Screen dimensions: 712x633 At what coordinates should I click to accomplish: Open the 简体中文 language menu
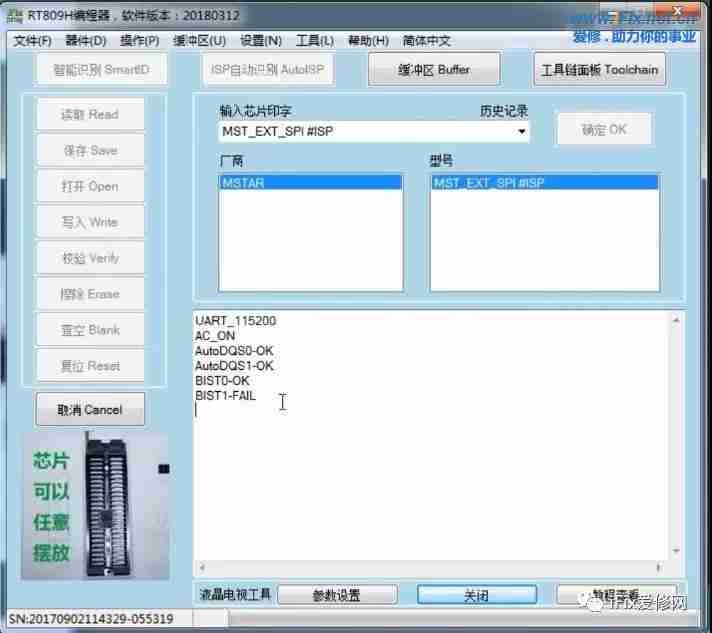[x=426, y=41]
